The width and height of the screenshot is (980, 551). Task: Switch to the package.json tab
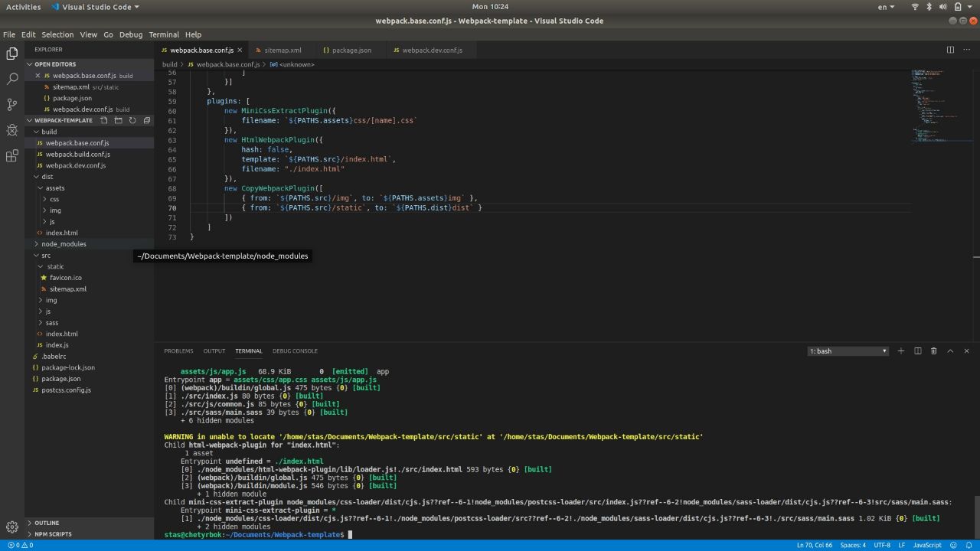(x=351, y=51)
